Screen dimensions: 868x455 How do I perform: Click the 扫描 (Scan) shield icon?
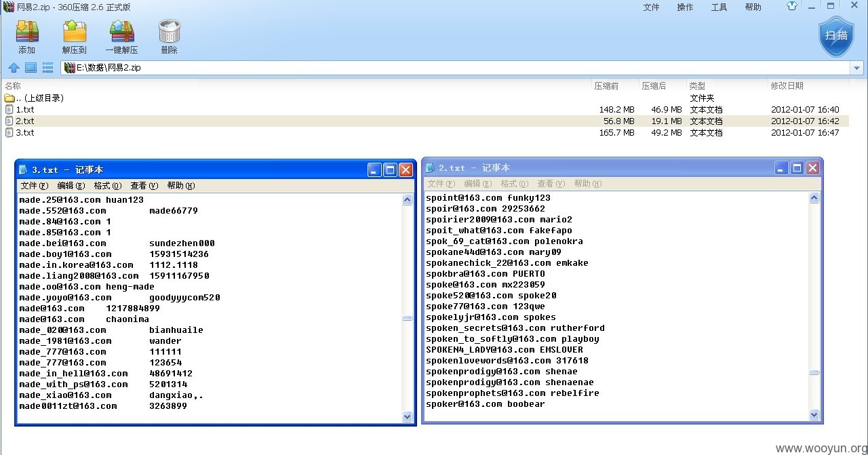click(836, 37)
